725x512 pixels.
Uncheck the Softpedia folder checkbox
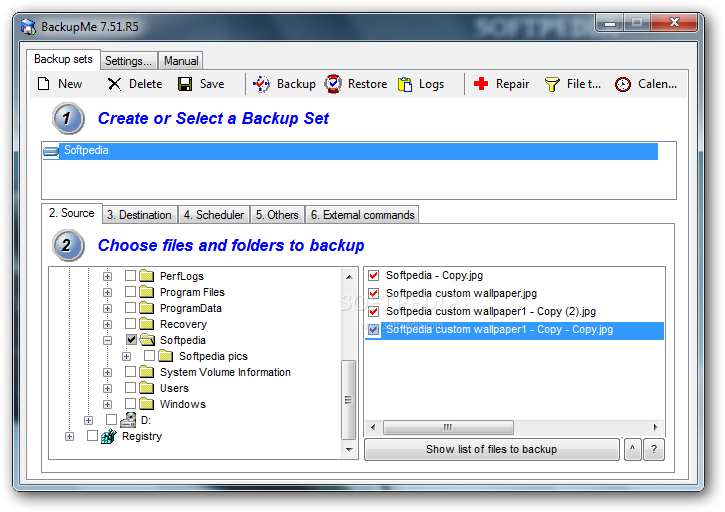[x=131, y=339]
